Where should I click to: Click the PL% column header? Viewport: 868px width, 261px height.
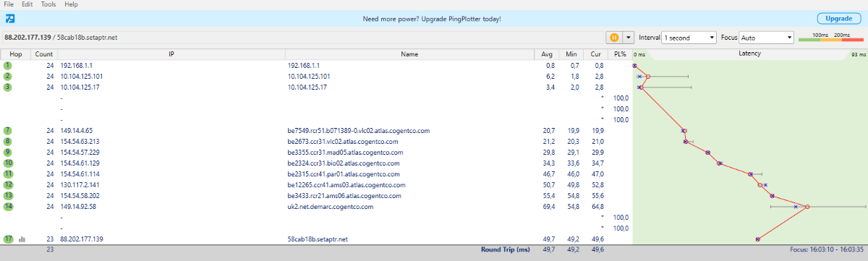pyautogui.click(x=619, y=54)
